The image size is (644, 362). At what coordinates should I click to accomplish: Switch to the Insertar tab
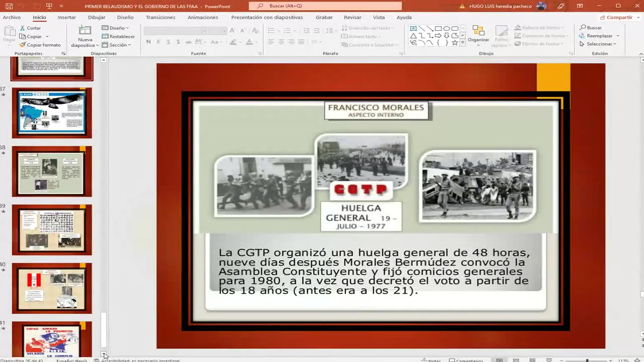tap(66, 17)
